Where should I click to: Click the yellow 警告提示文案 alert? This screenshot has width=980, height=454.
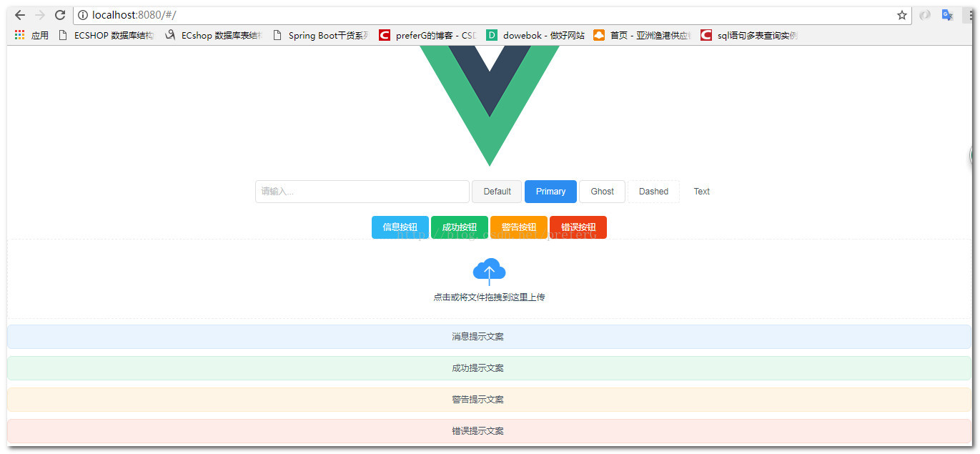(x=490, y=400)
